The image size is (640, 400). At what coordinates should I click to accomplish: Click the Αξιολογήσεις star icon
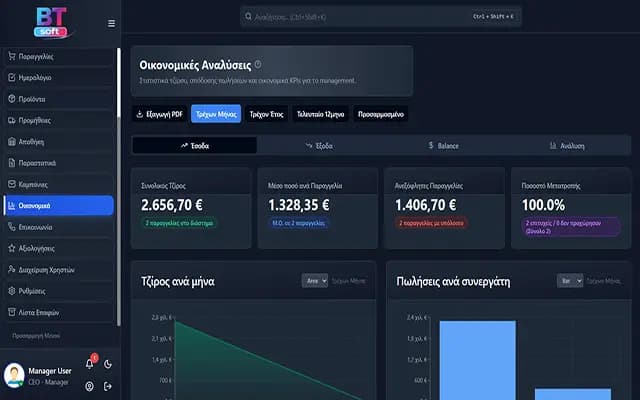point(12,248)
